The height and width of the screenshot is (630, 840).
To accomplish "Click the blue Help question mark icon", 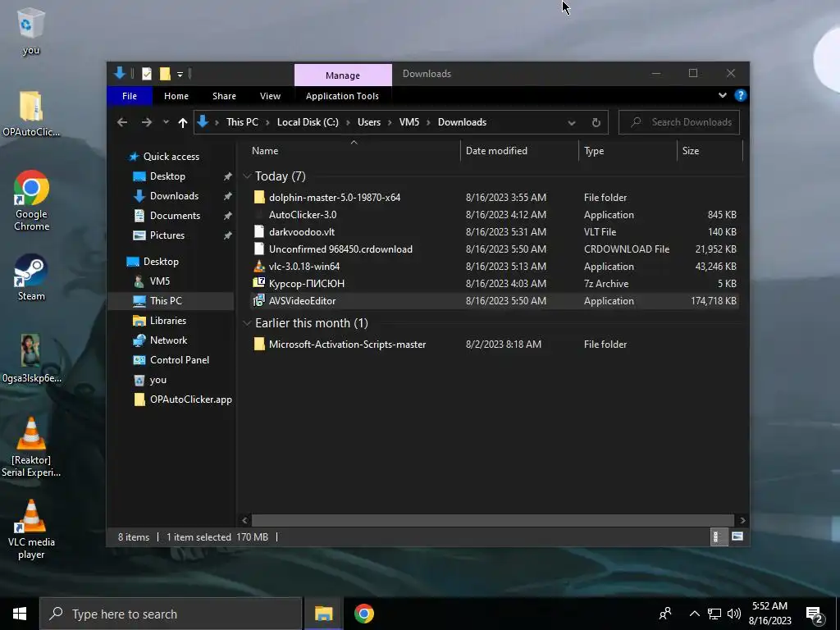I will [741, 95].
